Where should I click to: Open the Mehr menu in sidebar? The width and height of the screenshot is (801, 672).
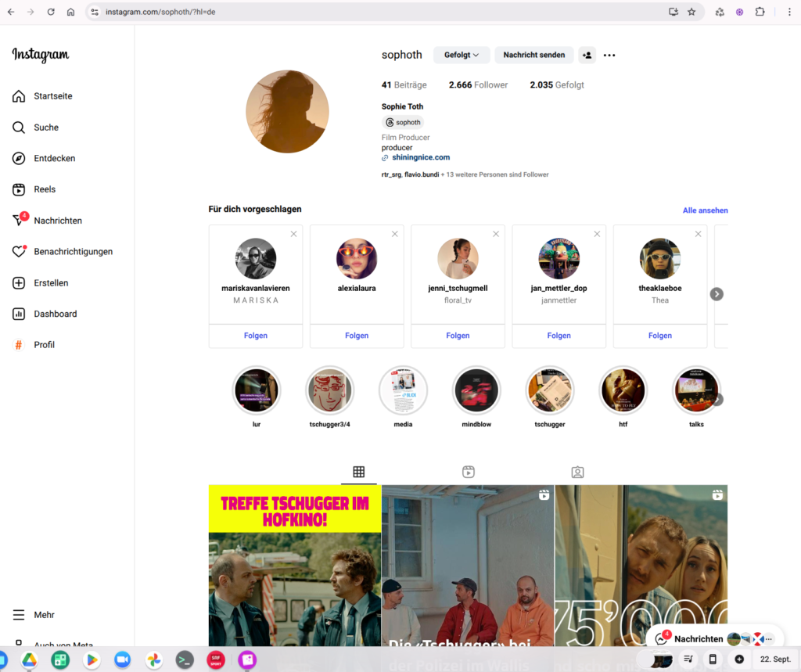click(19, 615)
